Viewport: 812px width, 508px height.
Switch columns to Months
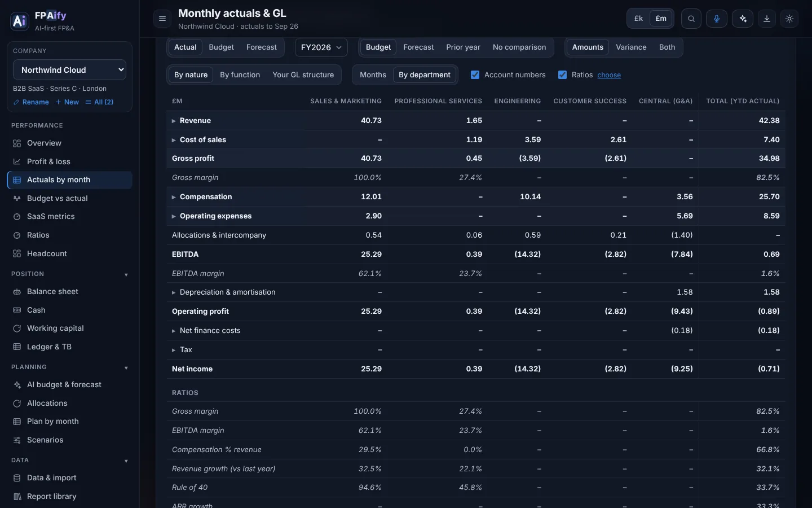pyautogui.click(x=373, y=75)
